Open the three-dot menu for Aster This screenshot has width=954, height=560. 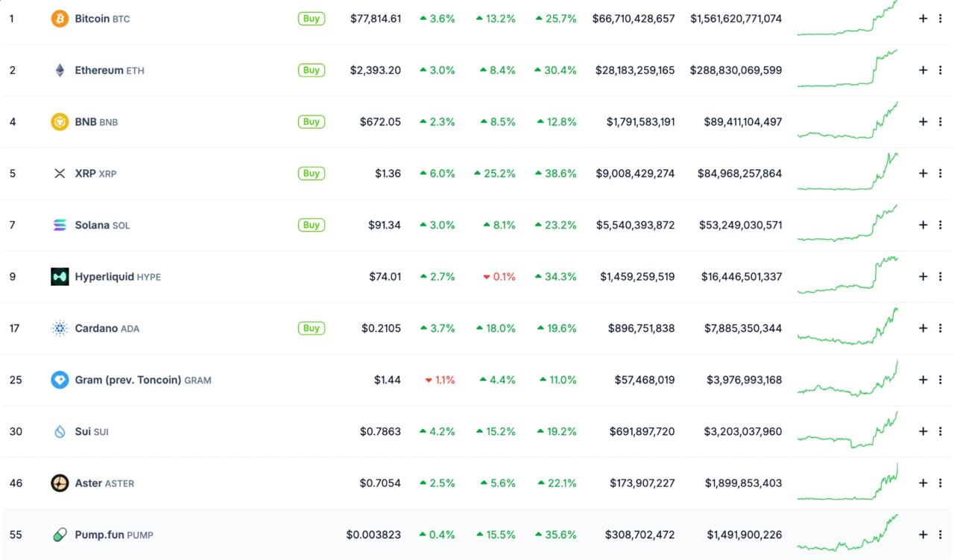[940, 483]
